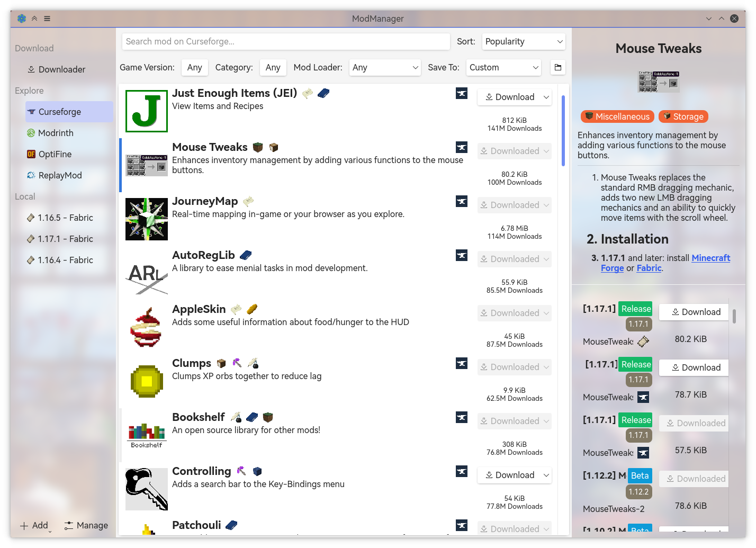Click the keep-above double chevron icon
Screen dimensions: 756x548
pos(34,19)
